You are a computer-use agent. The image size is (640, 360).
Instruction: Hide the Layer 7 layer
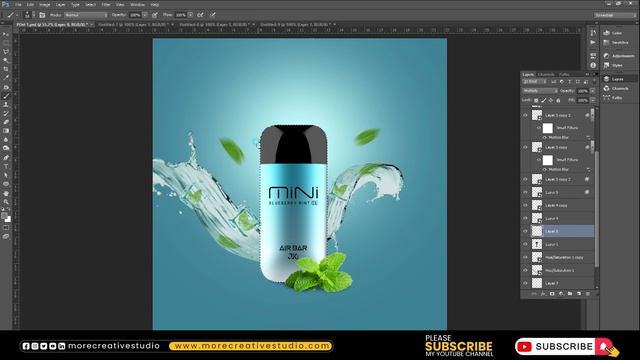[x=525, y=283]
